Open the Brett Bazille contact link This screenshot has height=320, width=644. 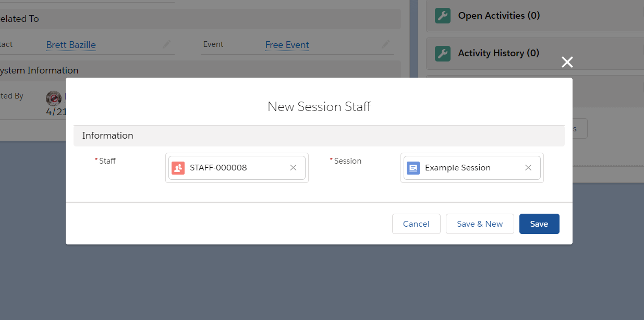[x=71, y=45]
